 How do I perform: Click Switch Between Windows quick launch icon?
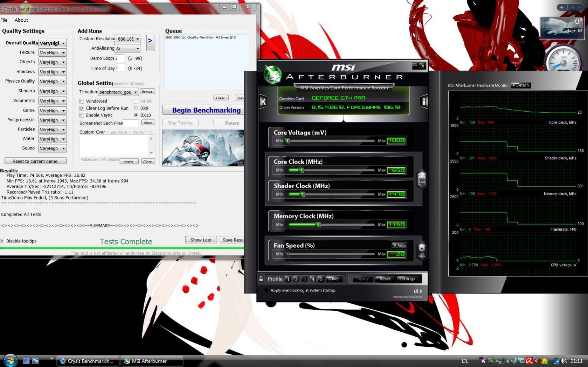35,361
